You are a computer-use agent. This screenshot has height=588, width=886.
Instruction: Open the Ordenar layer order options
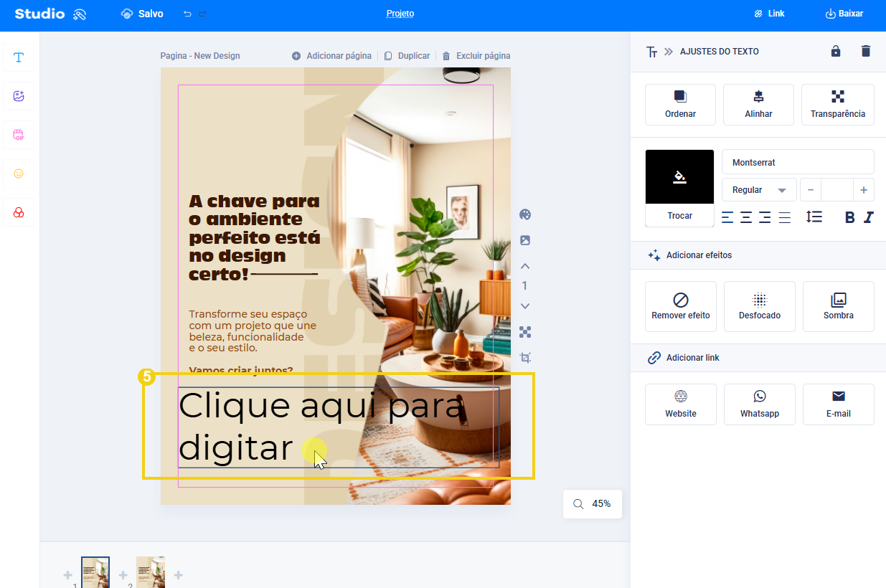[x=680, y=105]
